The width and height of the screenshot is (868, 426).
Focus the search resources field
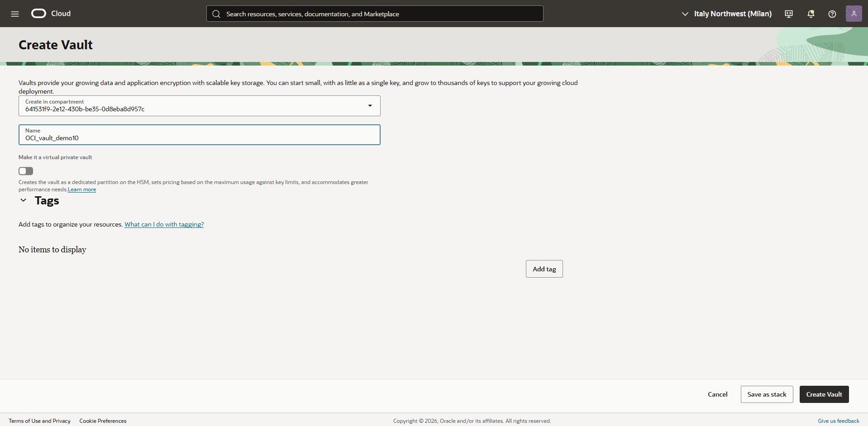pos(375,14)
